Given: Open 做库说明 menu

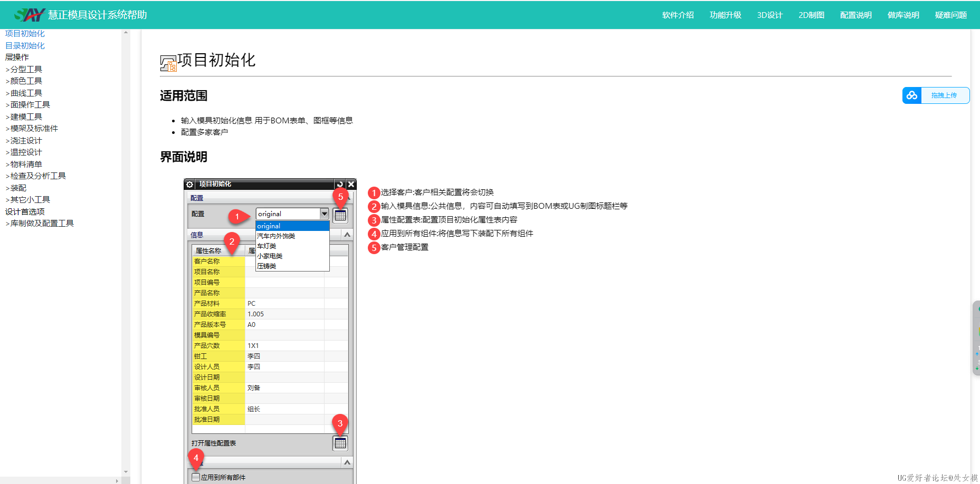Looking at the screenshot, I should 903,15.
